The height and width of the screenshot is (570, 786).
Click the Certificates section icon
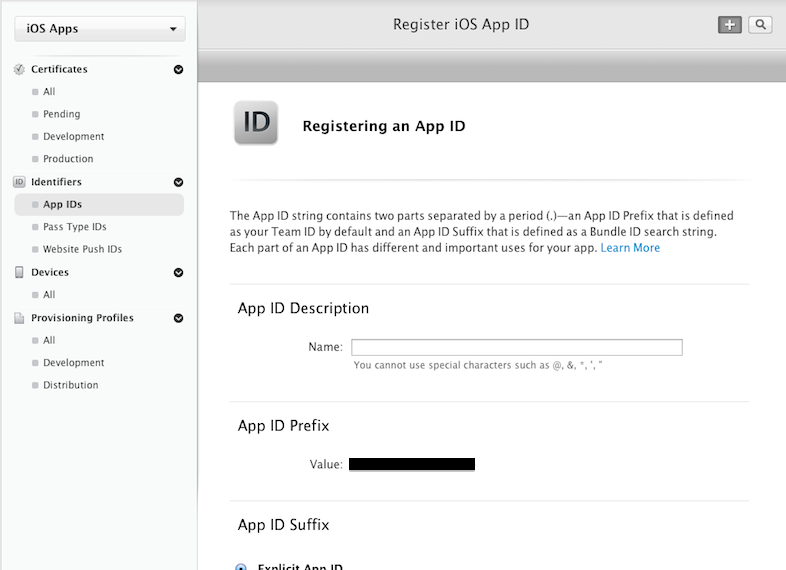click(x=19, y=69)
